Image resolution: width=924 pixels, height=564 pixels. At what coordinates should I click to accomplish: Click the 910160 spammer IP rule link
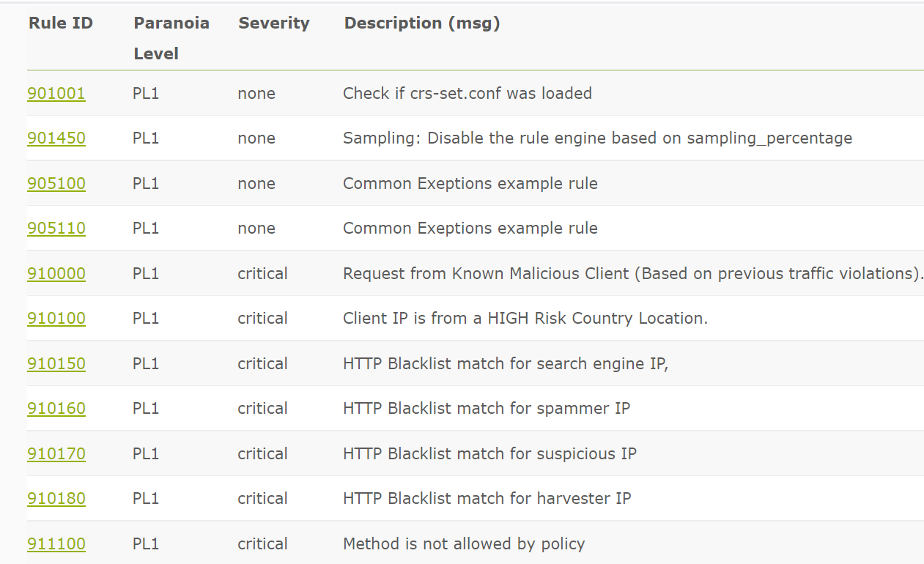(56, 409)
